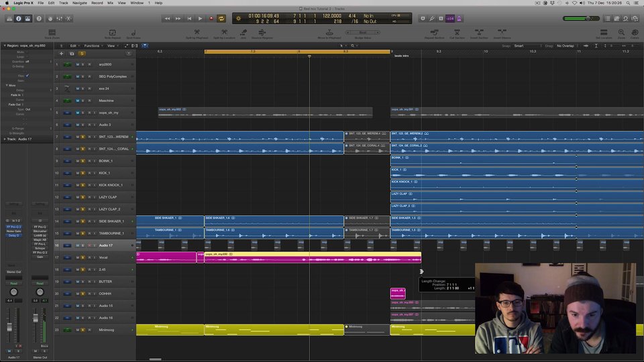Open the Nudge Value dropdown

pos(363,32)
